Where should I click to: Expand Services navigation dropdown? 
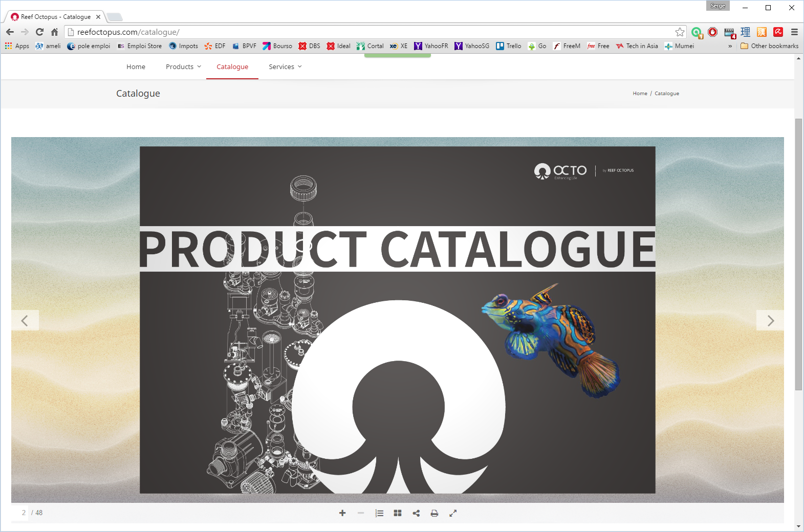(285, 66)
